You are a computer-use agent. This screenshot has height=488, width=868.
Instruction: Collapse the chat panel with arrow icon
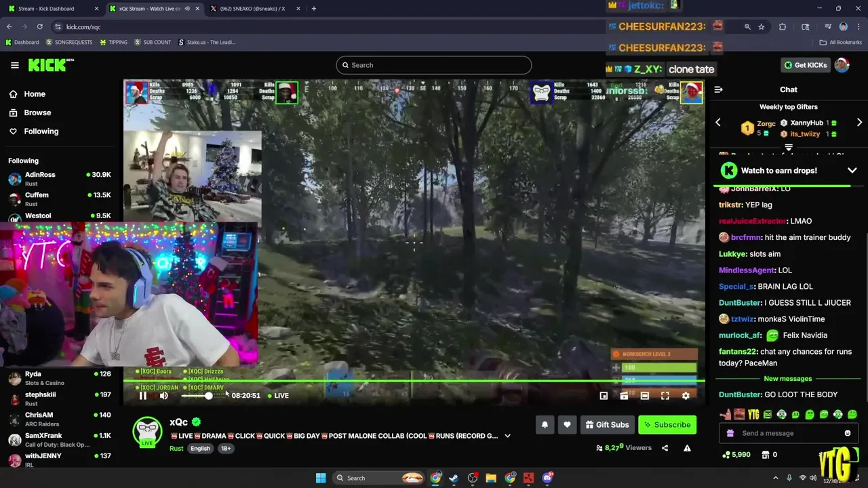(718, 89)
